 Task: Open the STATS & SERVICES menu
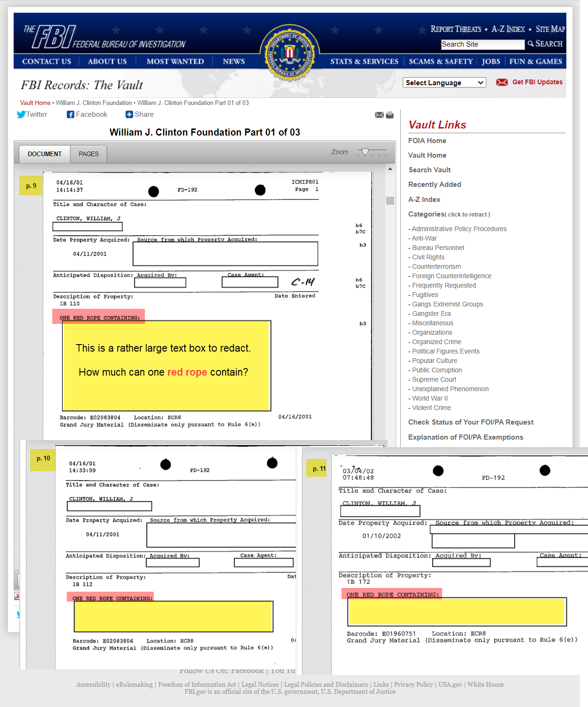(364, 61)
